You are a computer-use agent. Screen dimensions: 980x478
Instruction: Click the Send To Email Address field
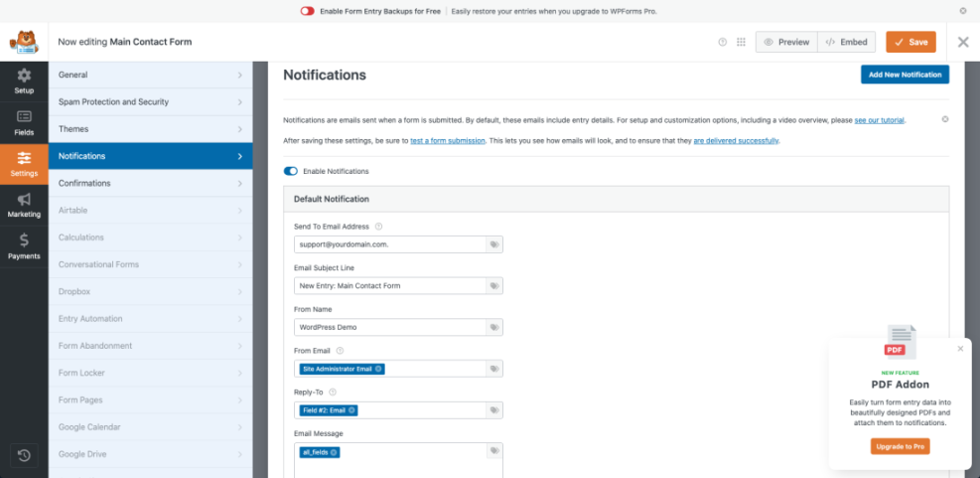click(x=390, y=244)
